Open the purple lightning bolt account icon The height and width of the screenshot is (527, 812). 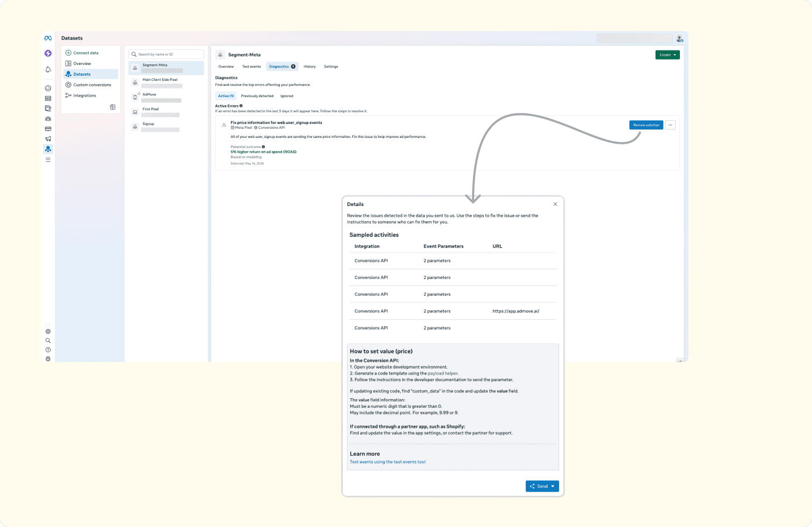pyautogui.click(x=48, y=53)
